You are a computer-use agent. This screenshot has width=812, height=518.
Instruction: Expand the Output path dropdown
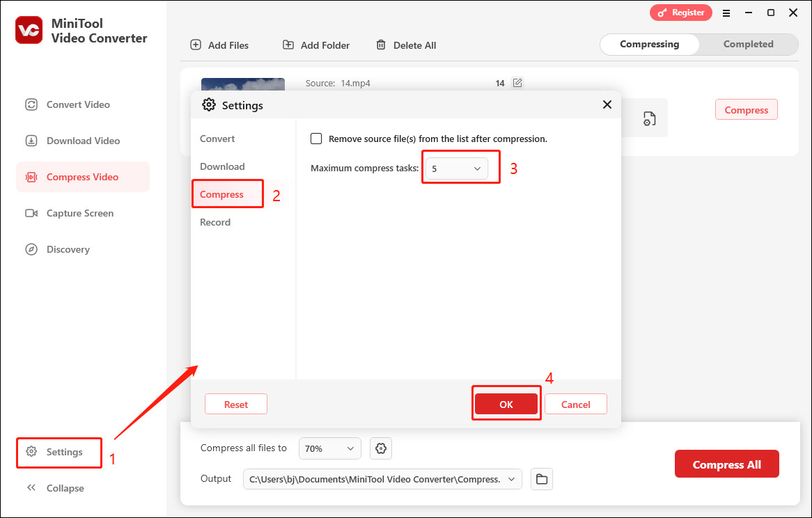(x=511, y=479)
